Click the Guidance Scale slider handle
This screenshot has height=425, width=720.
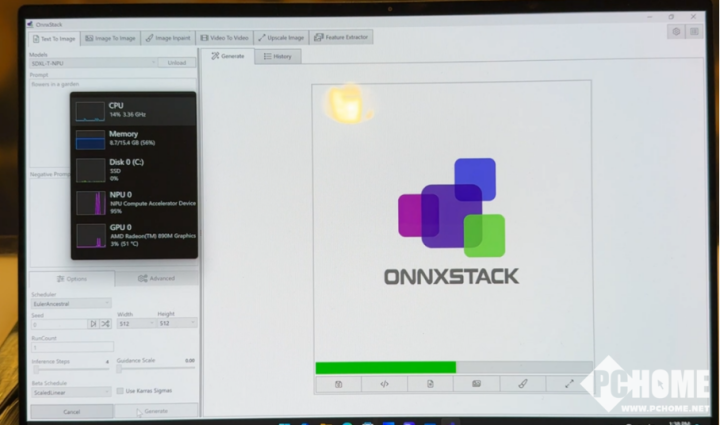[119, 369]
